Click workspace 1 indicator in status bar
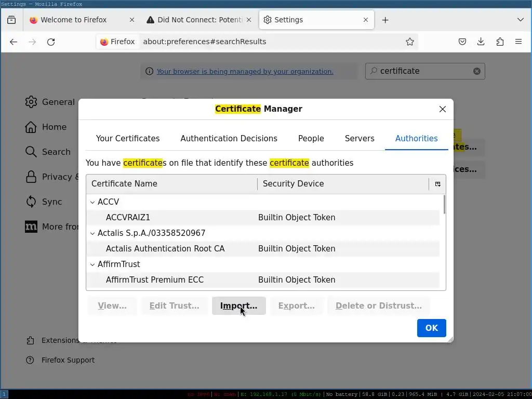 pyautogui.click(x=4, y=394)
